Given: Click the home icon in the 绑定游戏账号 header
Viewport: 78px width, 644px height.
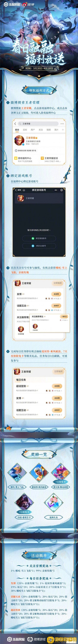Looking at the screenshot, I should pyautogui.click(x=24, y=190).
